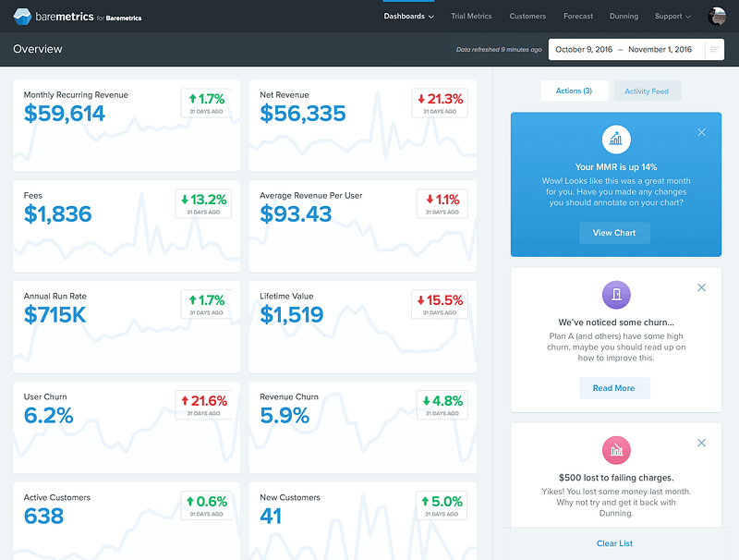
Task: Click the purple churn door icon
Action: [616, 295]
